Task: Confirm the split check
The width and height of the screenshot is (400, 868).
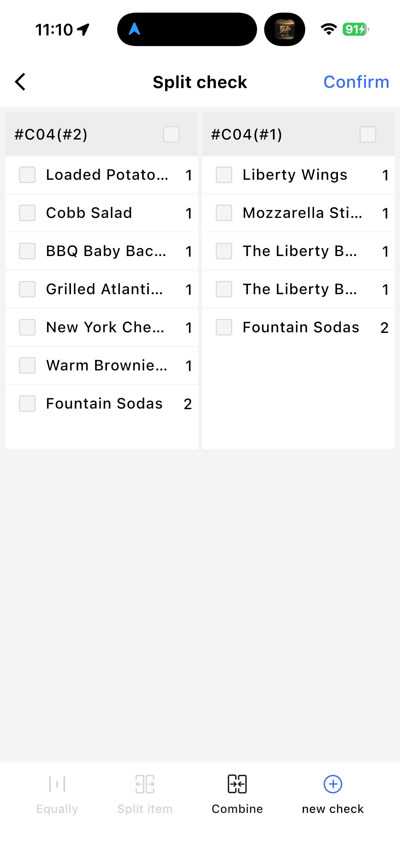Action: 356,82
